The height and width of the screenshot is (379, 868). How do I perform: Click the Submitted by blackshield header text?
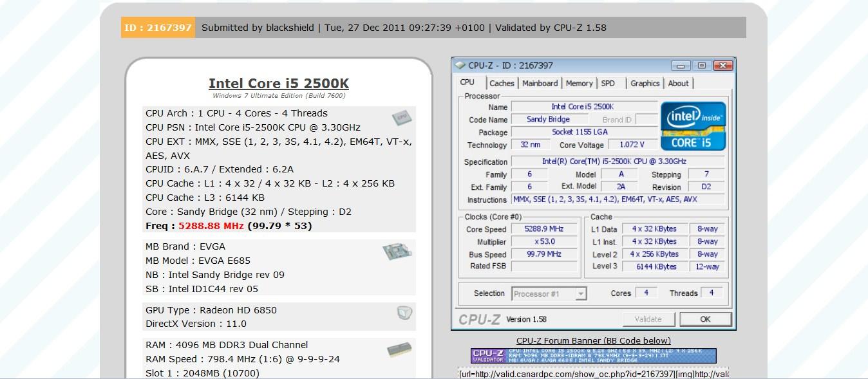(258, 28)
